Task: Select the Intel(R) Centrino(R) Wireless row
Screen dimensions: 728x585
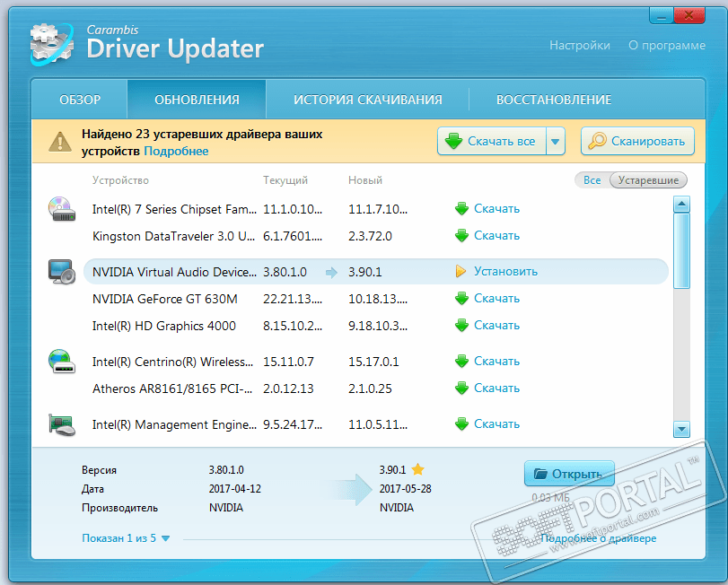Action: [x=375, y=362]
